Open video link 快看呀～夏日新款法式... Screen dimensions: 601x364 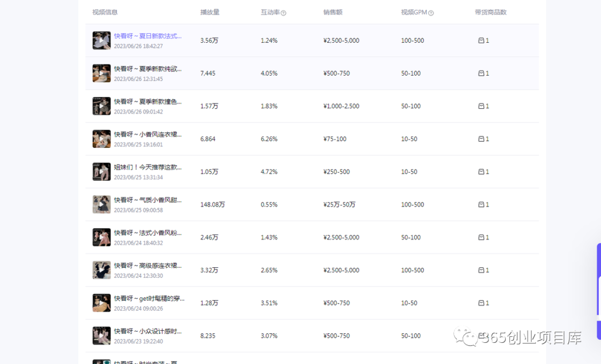(x=147, y=36)
